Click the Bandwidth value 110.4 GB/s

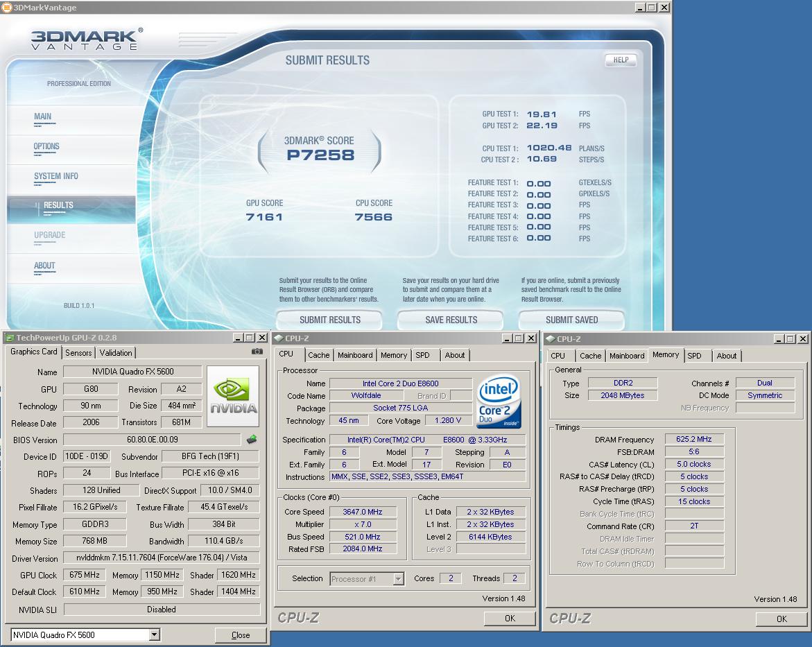[224, 541]
